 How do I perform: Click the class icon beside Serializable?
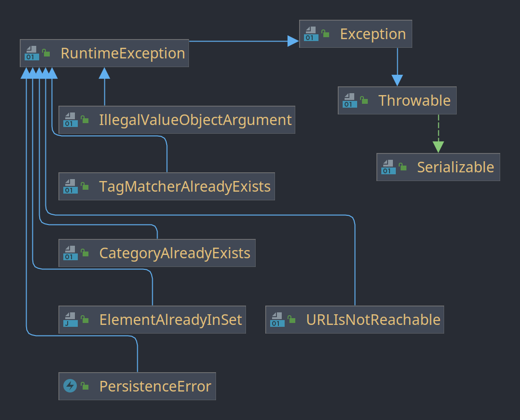[389, 167]
